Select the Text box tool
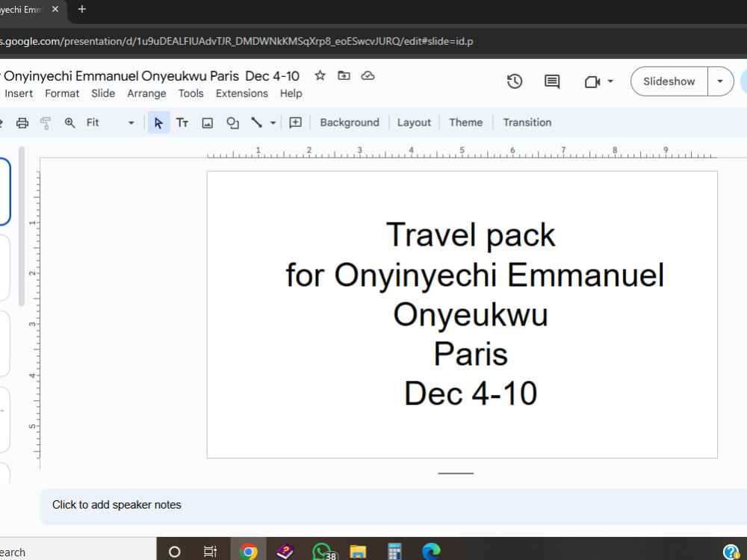This screenshot has height=560, width=747. [x=182, y=123]
